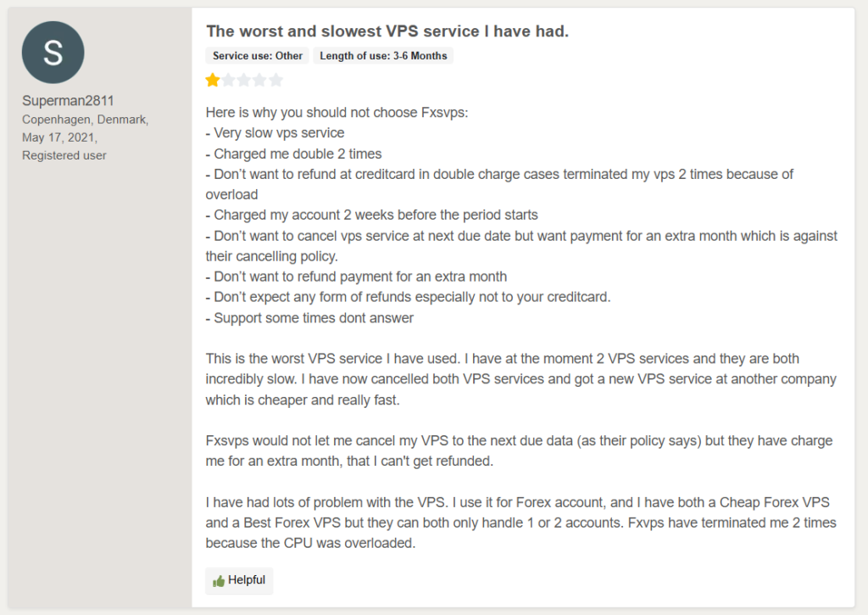868x615 pixels.
Task: Click the thumbs-up icon on Helpful
Action: click(219, 581)
